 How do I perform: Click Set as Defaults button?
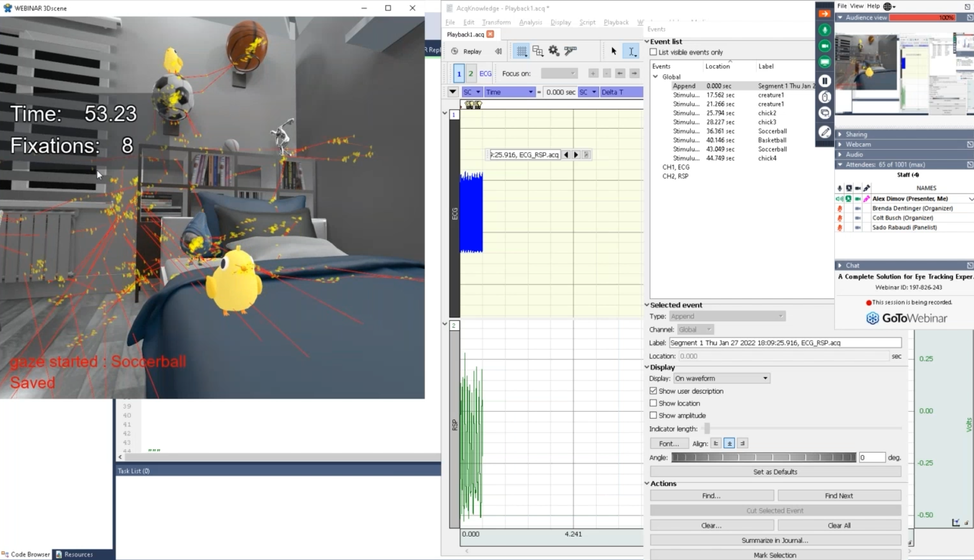pyautogui.click(x=775, y=471)
